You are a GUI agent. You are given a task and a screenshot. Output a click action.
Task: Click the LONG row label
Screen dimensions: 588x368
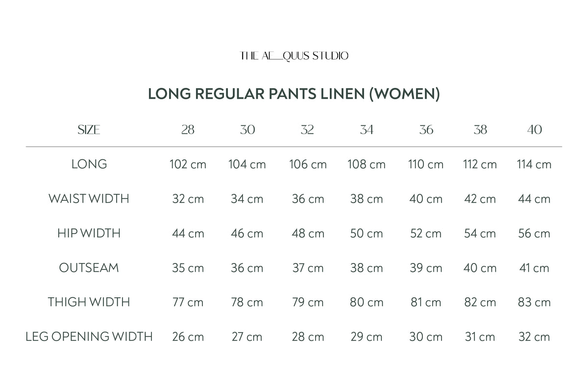[x=89, y=164]
